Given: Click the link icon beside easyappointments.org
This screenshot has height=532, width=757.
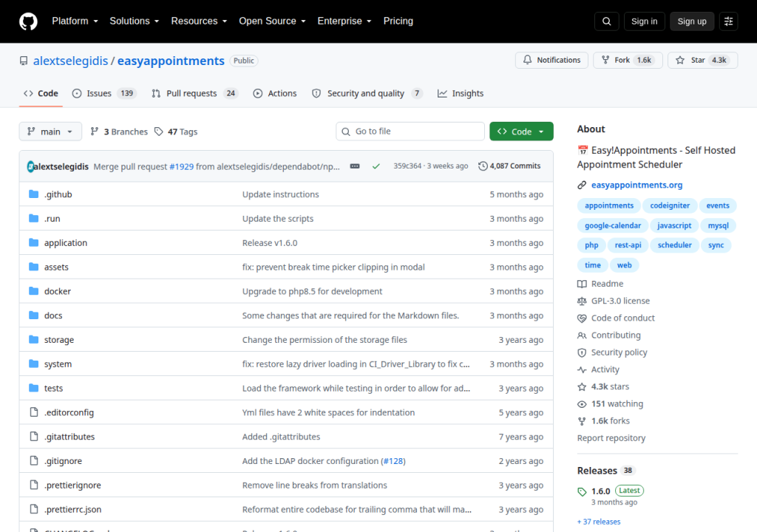Looking at the screenshot, I should (x=583, y=185).
